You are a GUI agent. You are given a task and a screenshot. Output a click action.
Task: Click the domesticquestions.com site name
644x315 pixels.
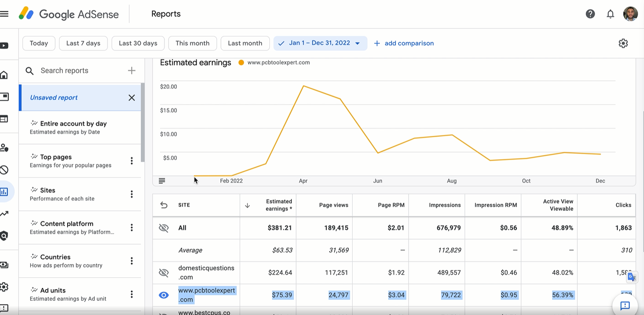206,273
